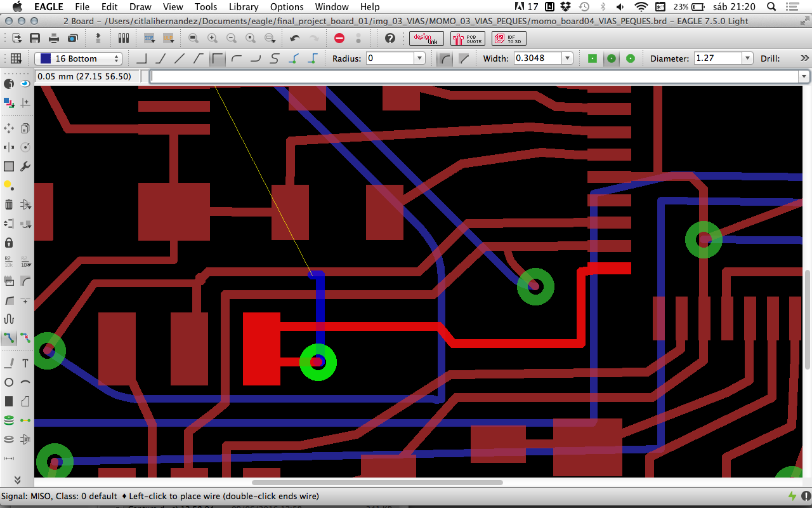Select the Meander tool
The height and width of the screenshot is (508, 812).
[x=9, y=319]
